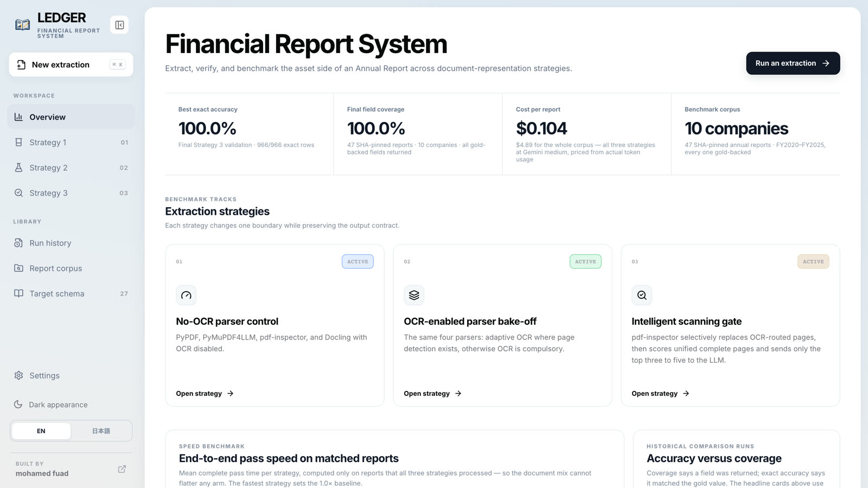868x488 pixels.
Task: Click the gauge icon on No-OCR parser card
Action: click(186, 295)
